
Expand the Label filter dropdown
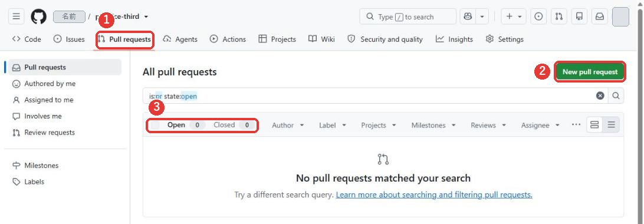[x=333, y=125]
